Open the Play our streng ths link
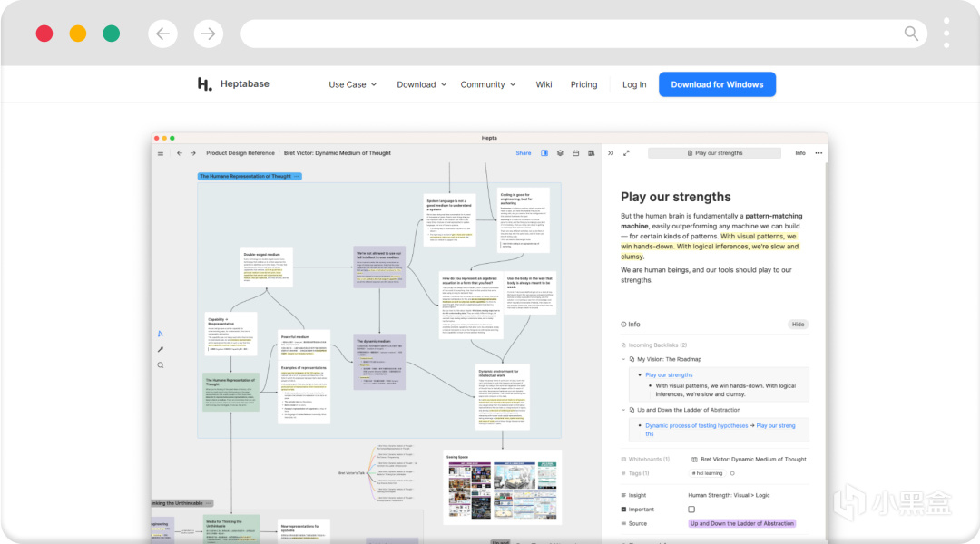980x544 pixels. [x=776, y=425]
